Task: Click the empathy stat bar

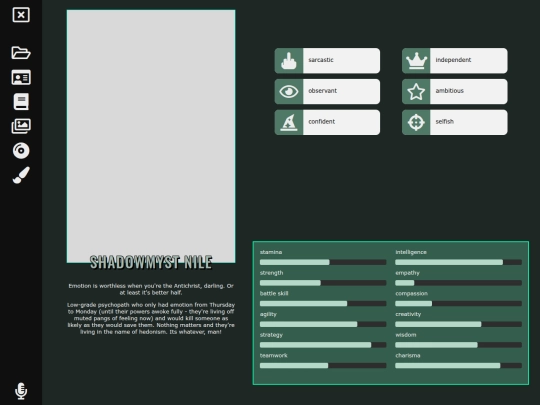Action: tap(458, 283)
